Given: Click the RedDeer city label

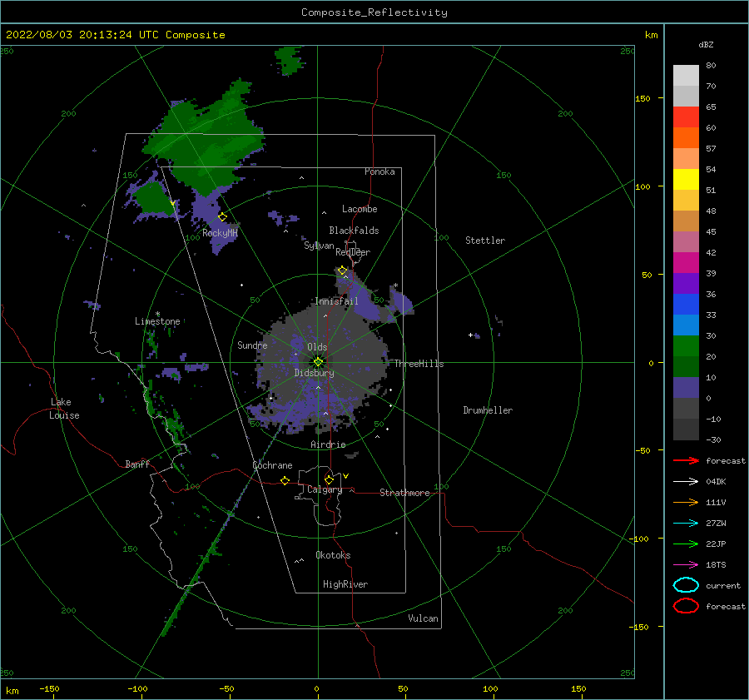Looking at the screenshot, I should (353, 252).
